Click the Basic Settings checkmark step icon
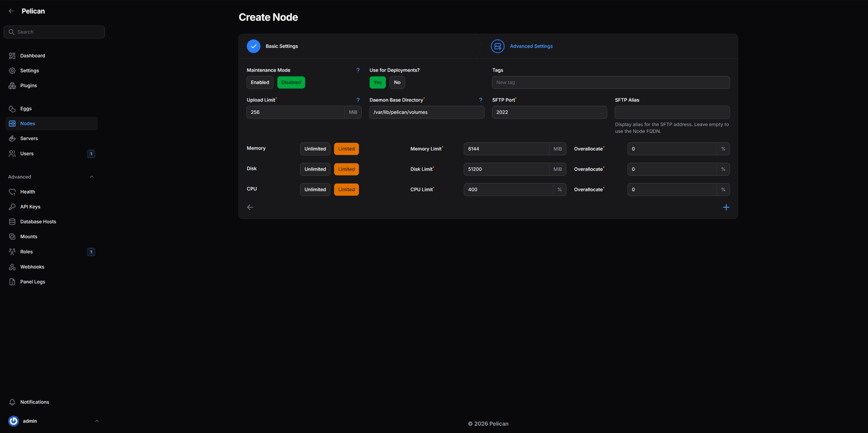The height and width of the screenshot is (433, 868). [x=253, y=46]
